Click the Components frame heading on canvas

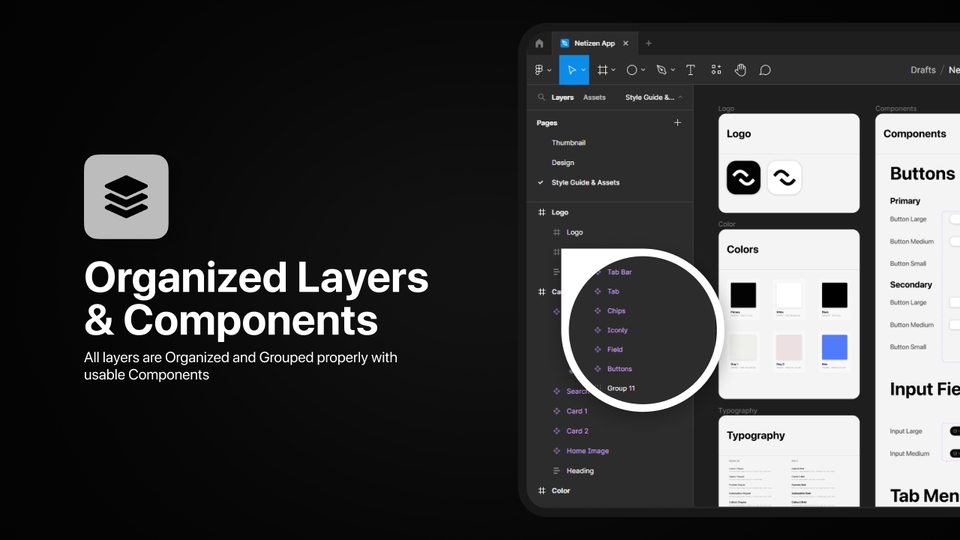pos(914,133)
